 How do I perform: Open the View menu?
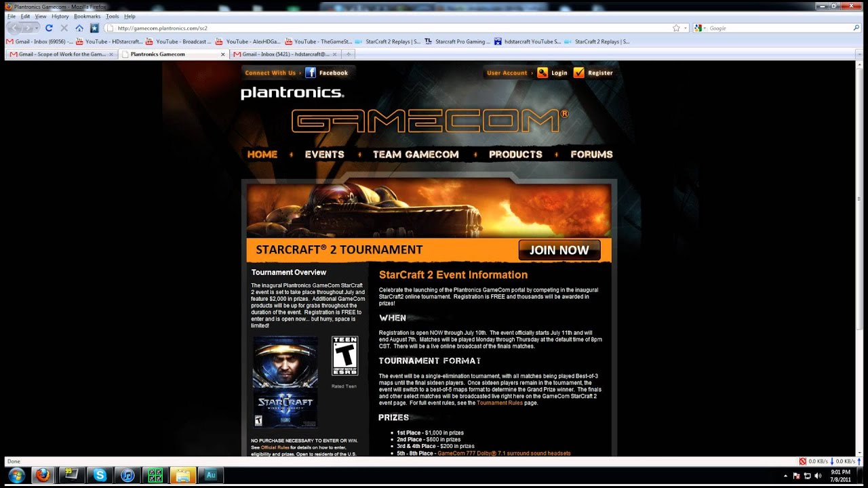41,16
